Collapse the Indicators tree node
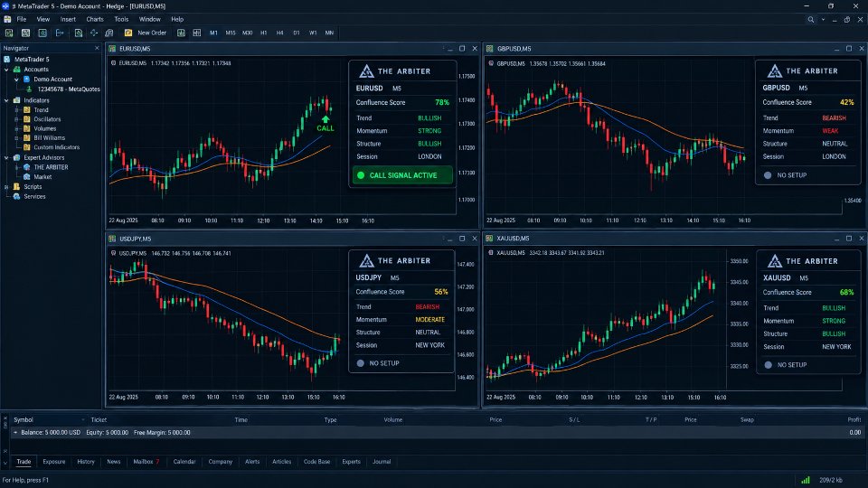The height and width of the screenshot is (488, 868). tap(6, 100)
